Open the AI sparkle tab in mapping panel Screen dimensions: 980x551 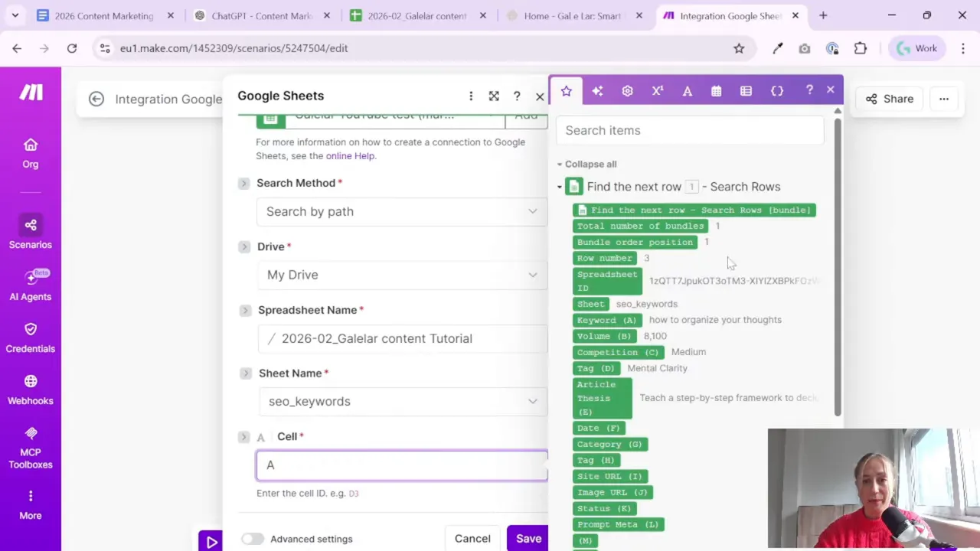pos(597,91)
